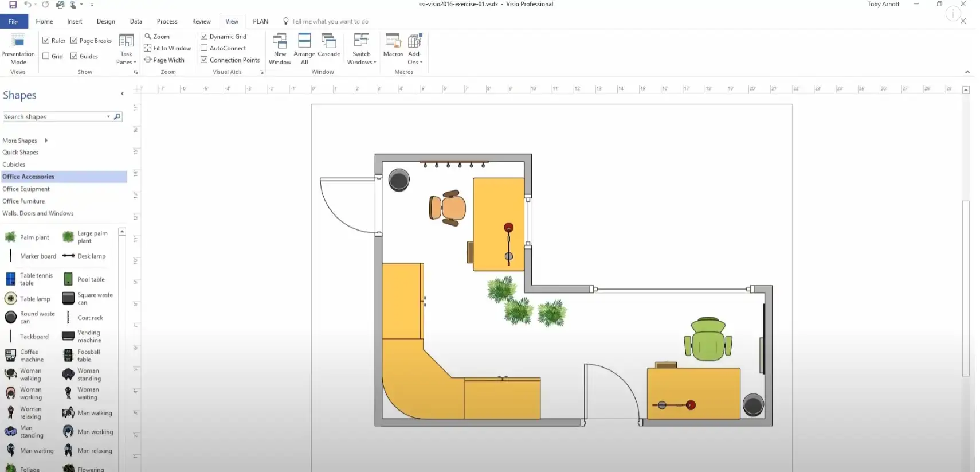
Task: Switch to the Design tab
Action: (105, 21)
